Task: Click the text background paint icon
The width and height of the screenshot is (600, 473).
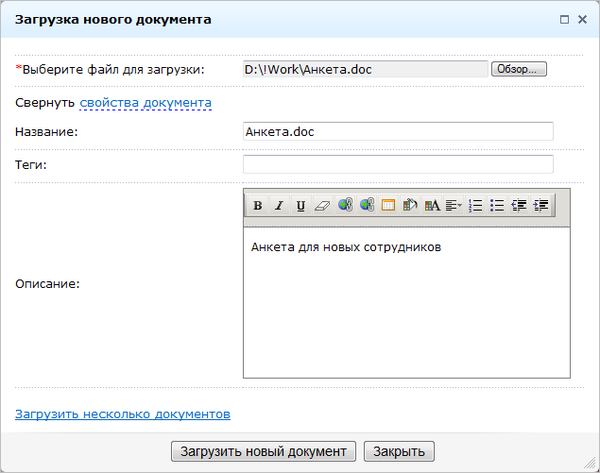Action: point(409,205)
